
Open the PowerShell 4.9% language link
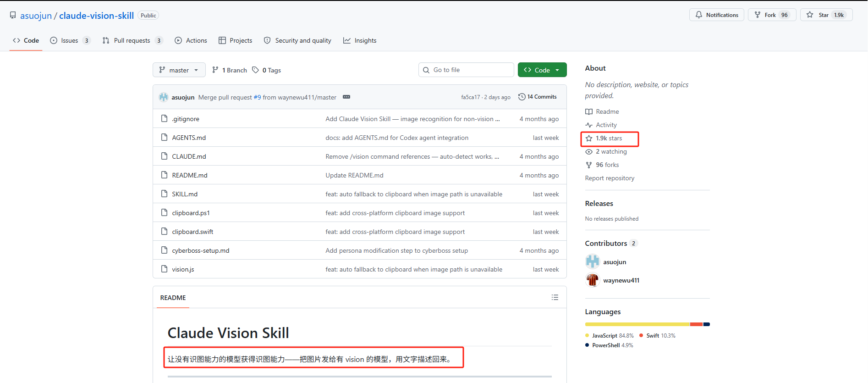[x=609, y=345]
